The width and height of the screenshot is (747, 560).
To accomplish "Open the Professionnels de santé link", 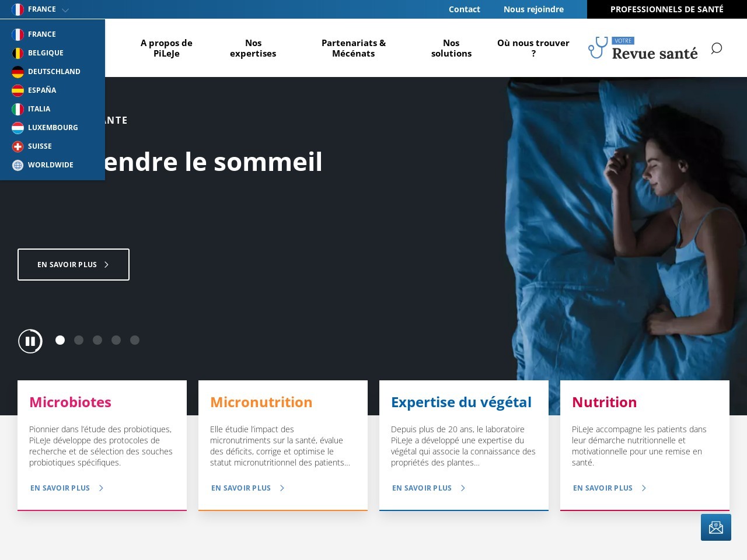I will [667, 9].
